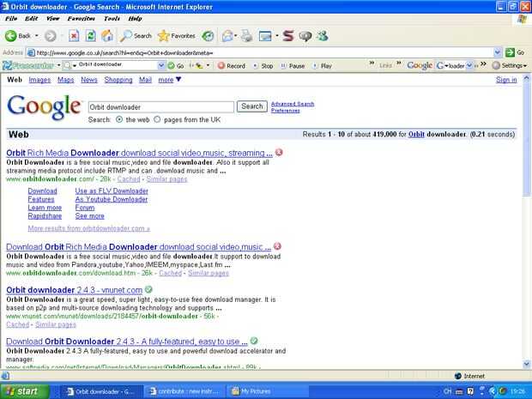This screenshot has height=399, width=532.
Task: Click green rating icon beside vnunet result
Action: [x=148, y=289]
